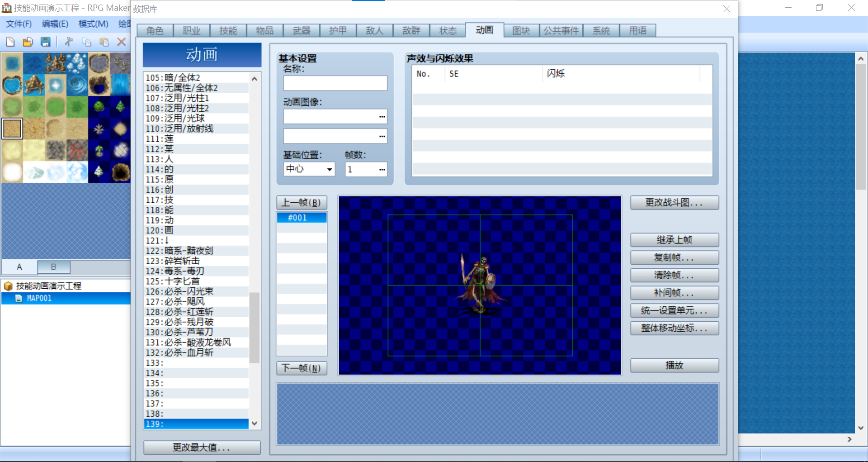Image resolution: width=868 pixels, height=462 pixels.
Task: Switch to the 技能 tab
Action: point(228,30)
